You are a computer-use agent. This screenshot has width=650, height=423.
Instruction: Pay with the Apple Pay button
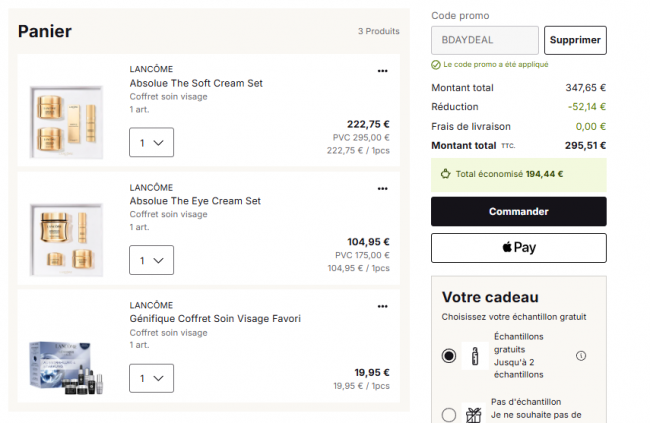519,248
